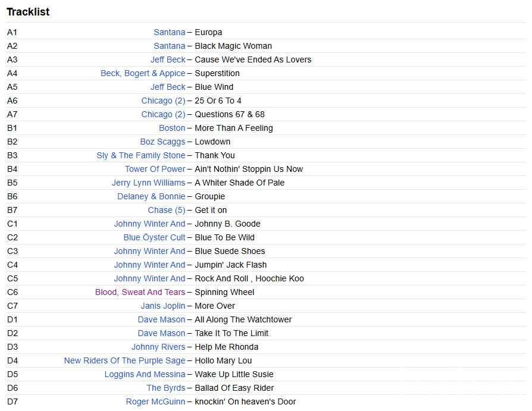Open the Roger McGuinn artist link
This screenshot has width=532, height=411.
(x=155, y=401)
